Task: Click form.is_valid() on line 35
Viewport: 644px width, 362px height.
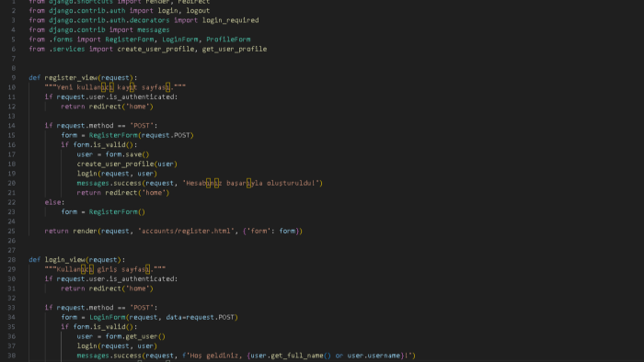Action: (103, 327)
